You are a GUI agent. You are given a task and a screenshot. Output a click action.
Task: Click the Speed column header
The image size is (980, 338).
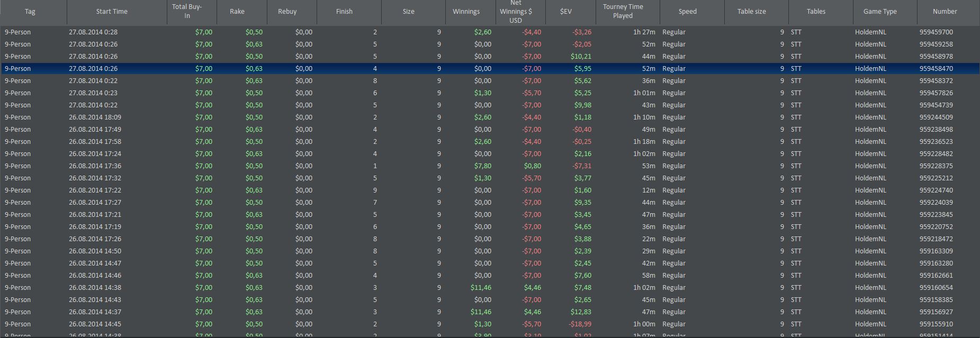(x=687, y=12)
